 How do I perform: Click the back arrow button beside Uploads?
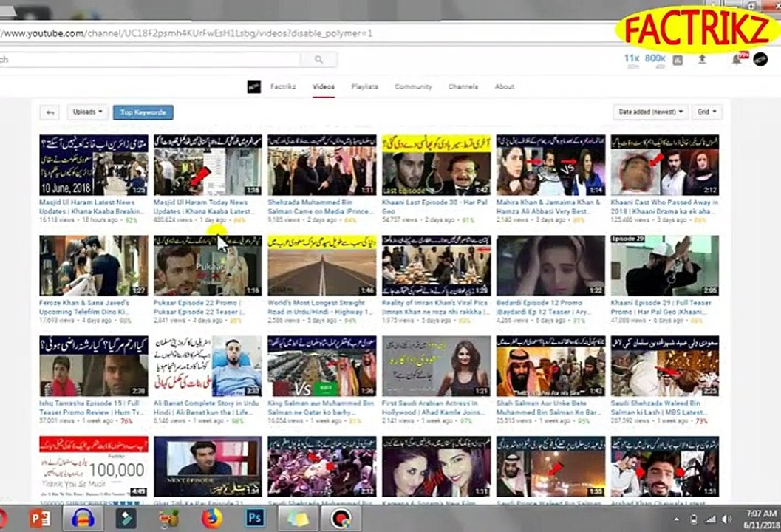pyautogui.click(x=50, y=112)
